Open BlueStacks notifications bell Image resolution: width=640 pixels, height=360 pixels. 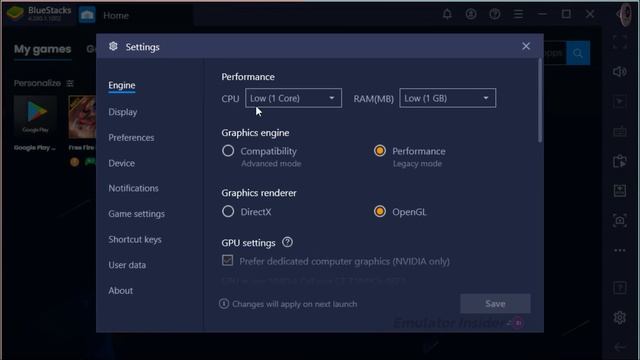pos(447,14)
